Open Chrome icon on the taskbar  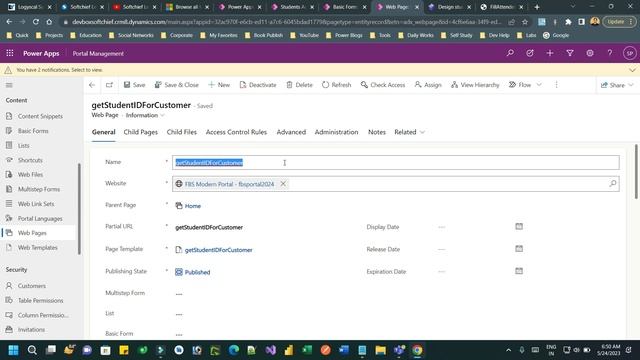(x=417, y=350)
